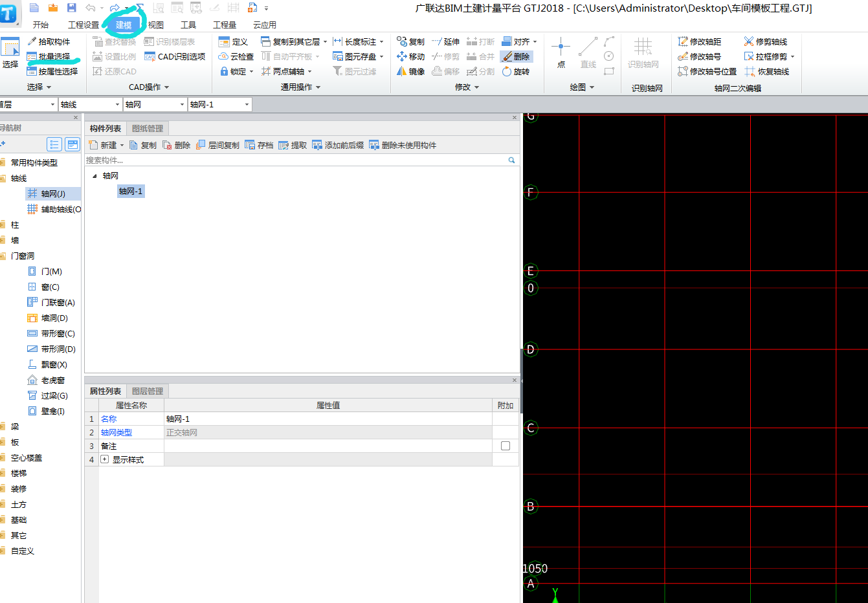
Task: Switch to 图纸管理 tab
Action: (x=148, y=128)
